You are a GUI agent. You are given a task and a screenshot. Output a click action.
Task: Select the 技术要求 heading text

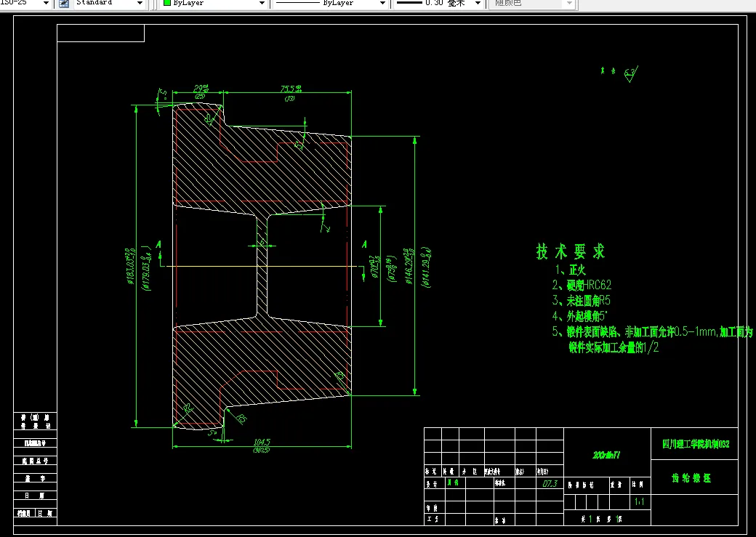(x=571, y=251)
